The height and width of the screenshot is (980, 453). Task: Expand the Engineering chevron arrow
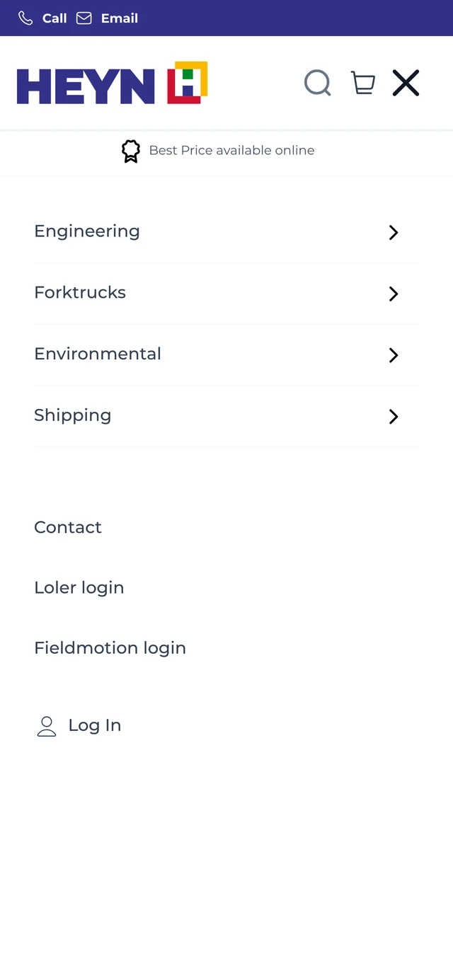(394, 233)
